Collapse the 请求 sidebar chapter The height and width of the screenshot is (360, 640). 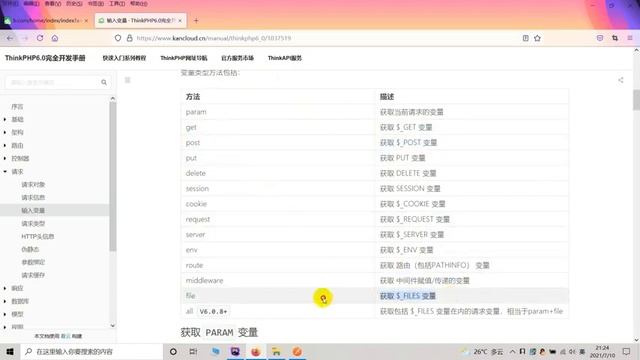pos(5,171)
